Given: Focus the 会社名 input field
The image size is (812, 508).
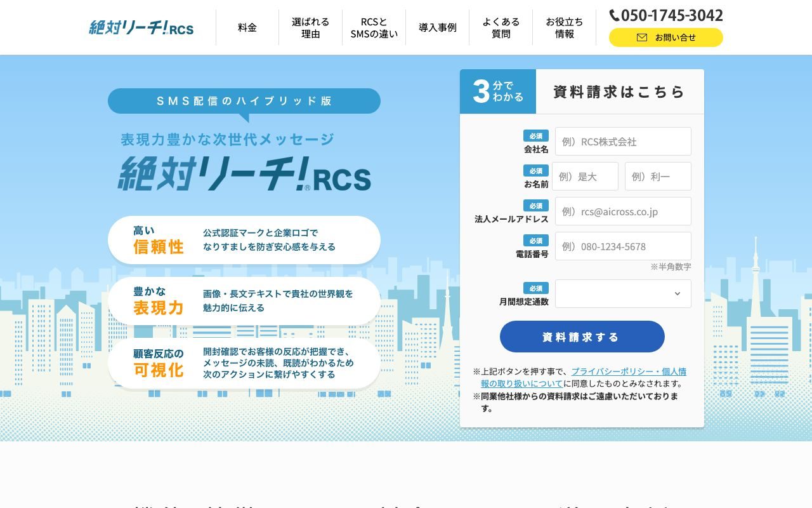Looking at the screenshot, I should pos(623,141).
